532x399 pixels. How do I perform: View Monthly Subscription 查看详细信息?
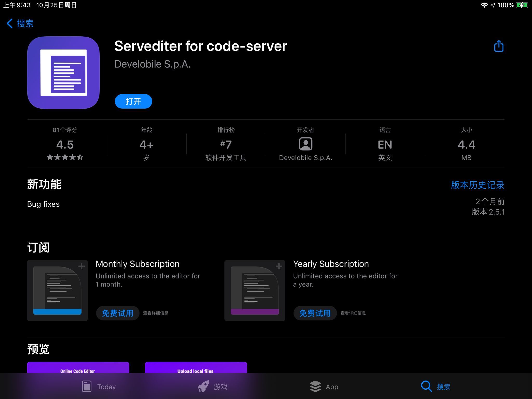click(156, 313)
